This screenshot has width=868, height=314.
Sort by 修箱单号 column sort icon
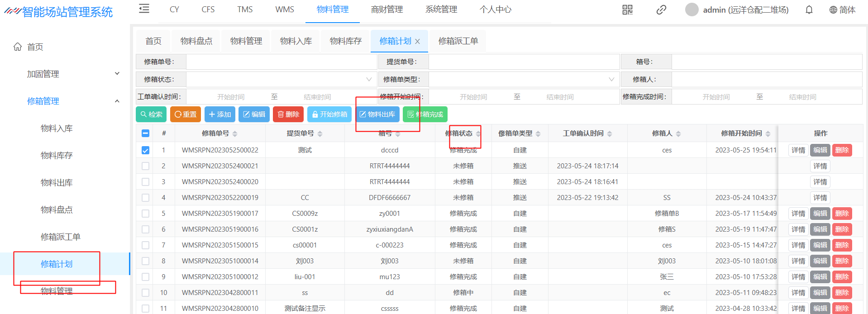pyautogui.click(x=235, y=133)
